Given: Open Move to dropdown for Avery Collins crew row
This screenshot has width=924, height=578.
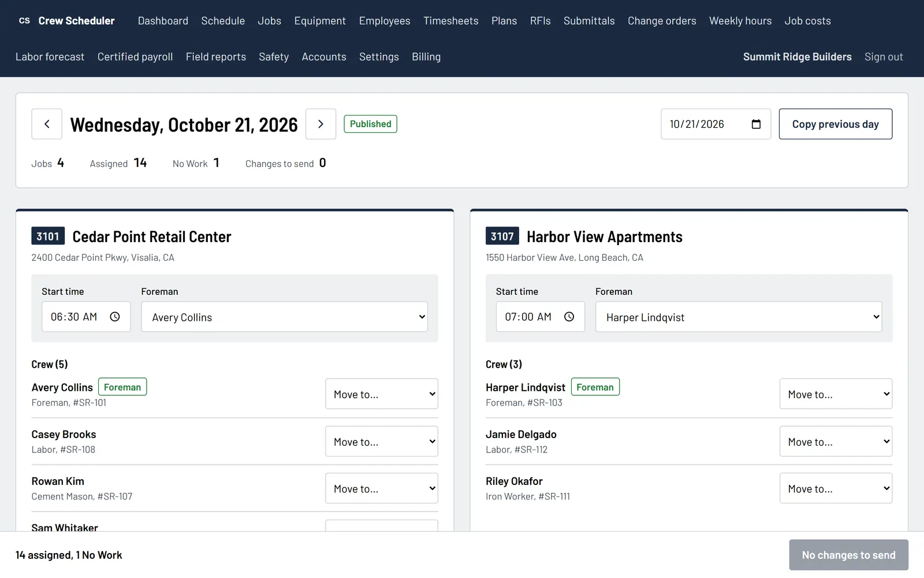Looking at the screenshot, I should pyautogui.click(x=382, y=394).
